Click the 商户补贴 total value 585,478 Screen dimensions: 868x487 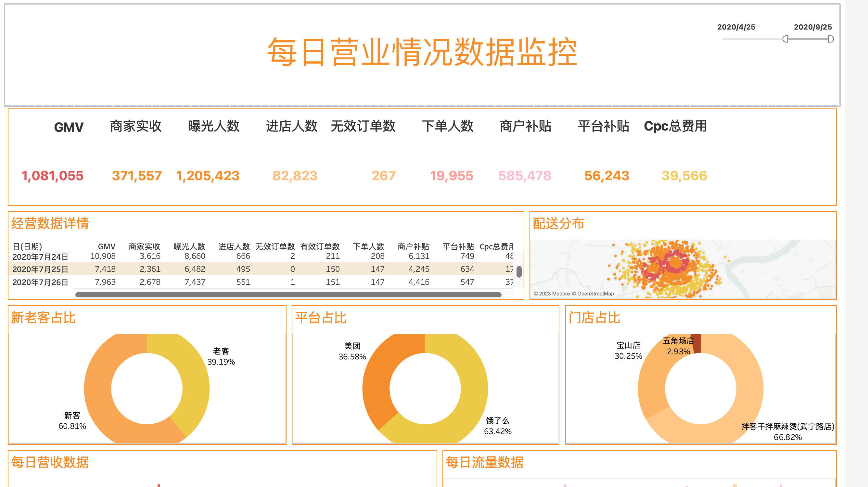(525, 175)
